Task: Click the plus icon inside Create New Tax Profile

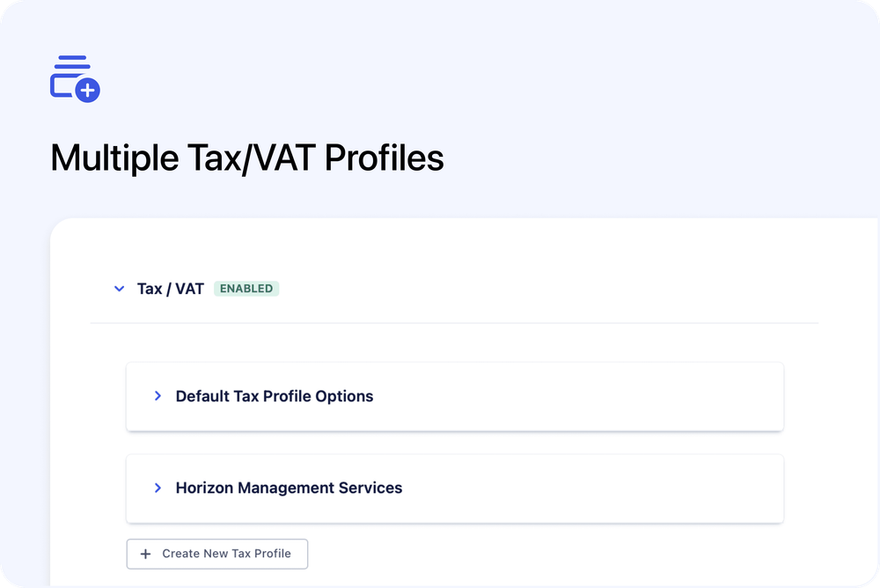Action: coord(145,554)
